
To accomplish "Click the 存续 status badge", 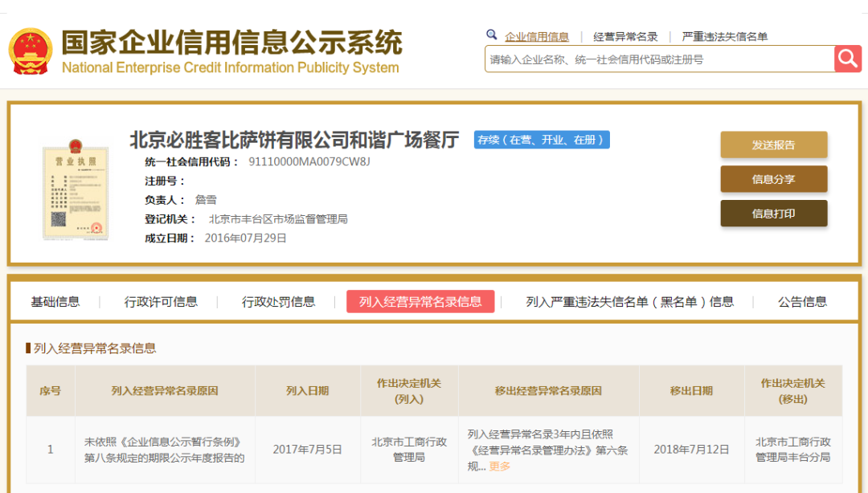I will click(542, 140).
